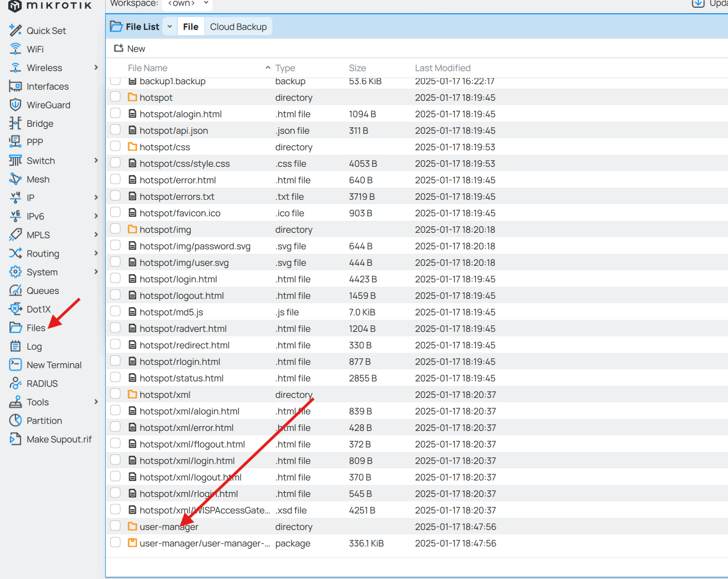This screenshot has width=728, height=579.
Task: Switch to the Cloud Backup tab
Action: click(238, 26)
